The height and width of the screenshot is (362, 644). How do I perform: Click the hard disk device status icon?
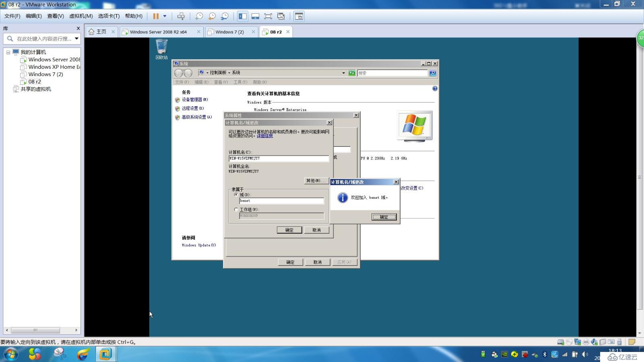(x=560, y=342)
